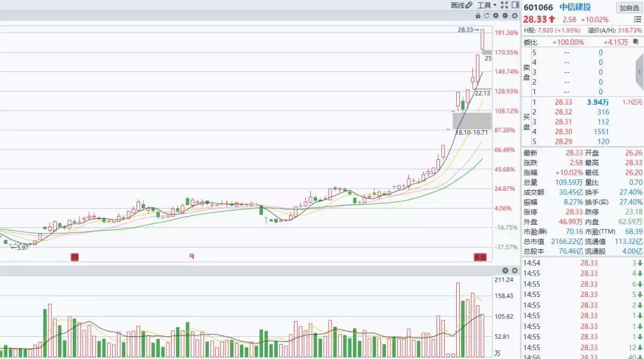
Task: Zoom out chart with minus icon
Action: pos(505,16)
